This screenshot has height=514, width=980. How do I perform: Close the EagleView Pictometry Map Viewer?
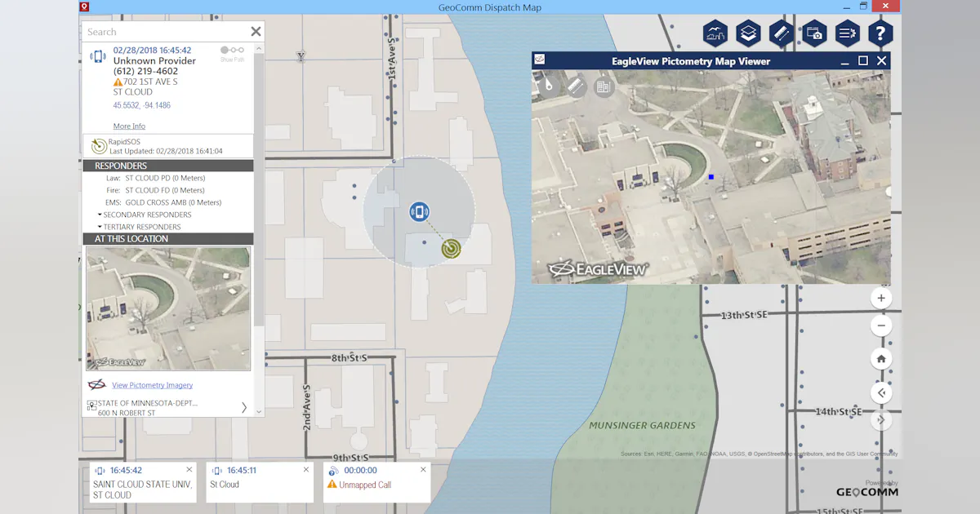click(x=881, y=61)
